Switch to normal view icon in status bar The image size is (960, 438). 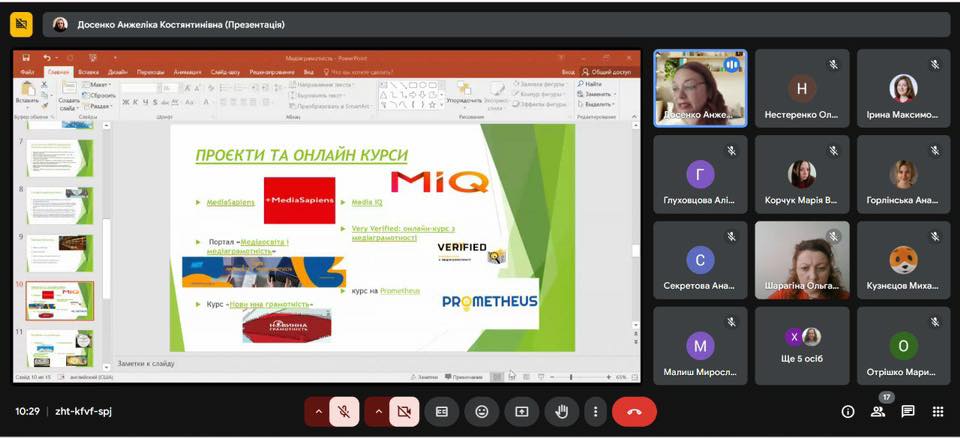[x=498, y=377]
